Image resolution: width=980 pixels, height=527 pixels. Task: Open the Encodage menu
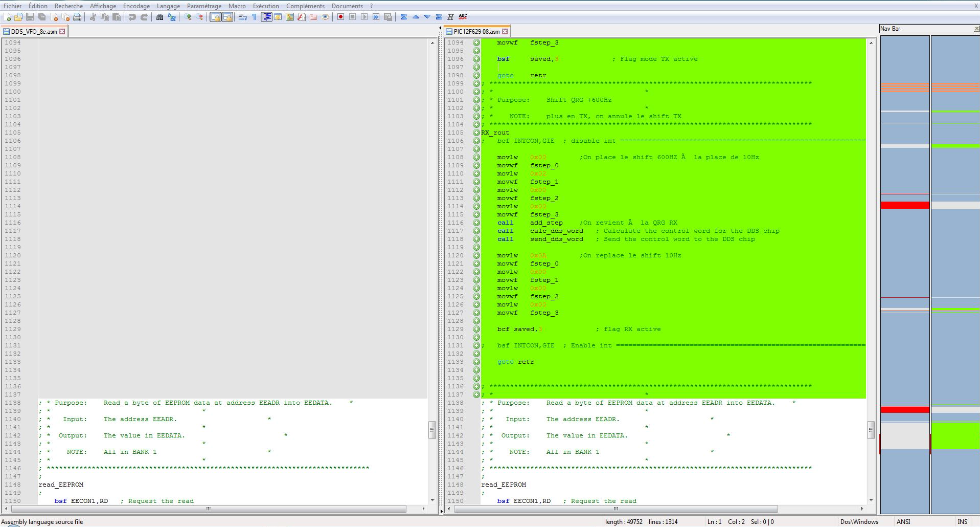pos(136,6)
